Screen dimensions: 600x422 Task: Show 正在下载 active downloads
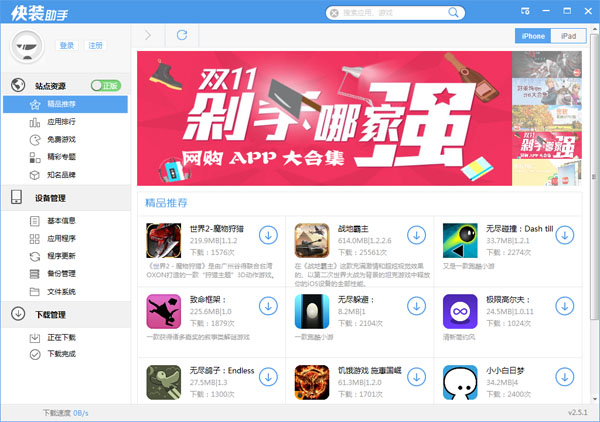tap(61, 337)
